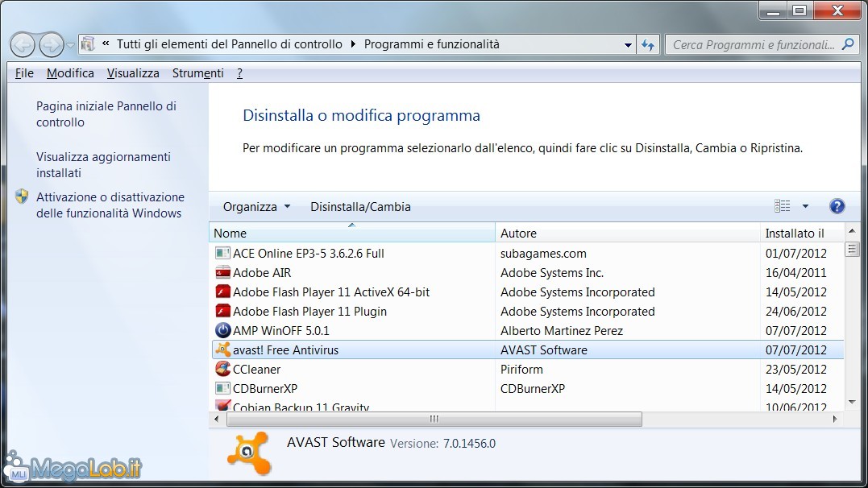The height and width of the screenshot is (488, 868).
Task: Click author Piriform
Action: 521,370
